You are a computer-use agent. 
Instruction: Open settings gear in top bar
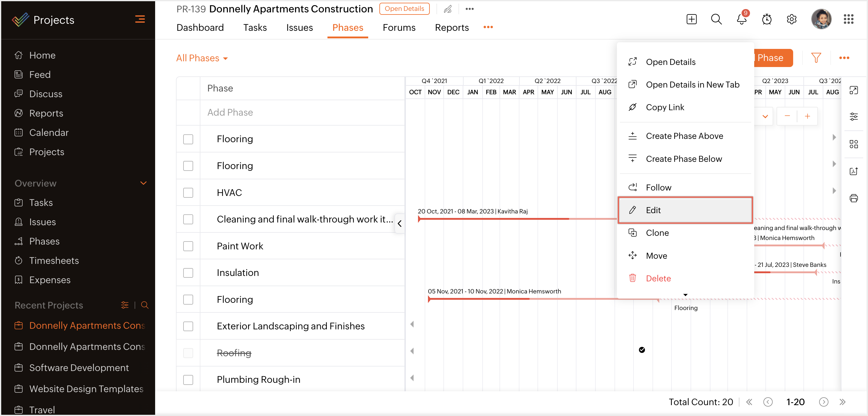(x=792, y=19)
